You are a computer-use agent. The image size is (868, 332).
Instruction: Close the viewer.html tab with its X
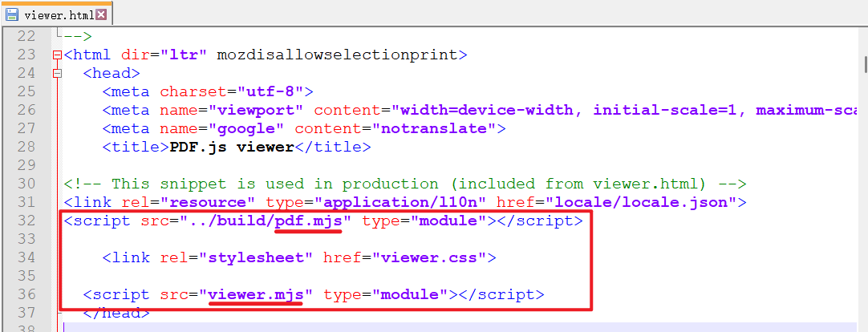point(99,14)
